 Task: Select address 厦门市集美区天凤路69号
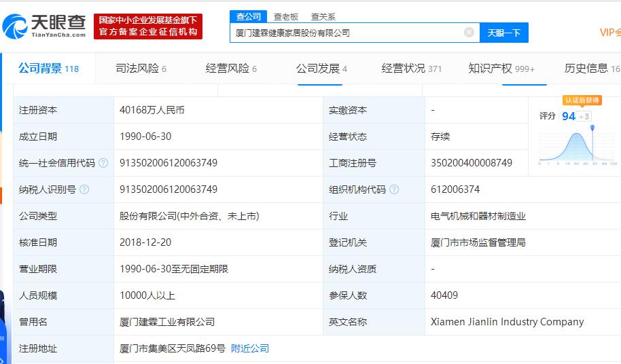point(173,348)
